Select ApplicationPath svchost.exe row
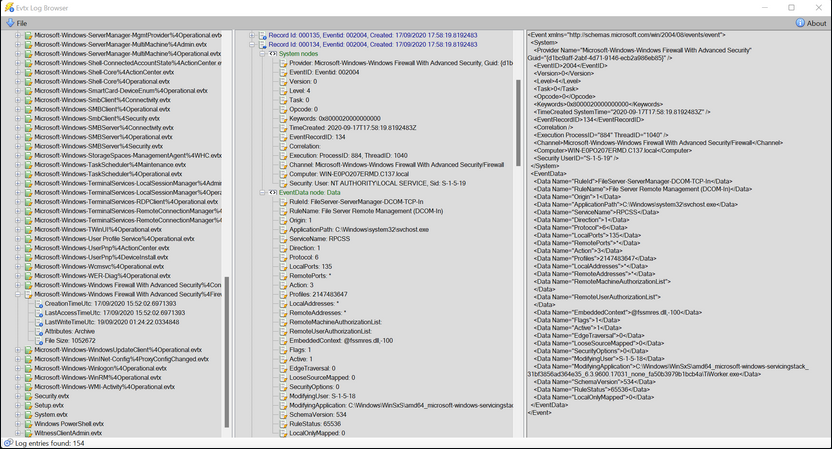This screenshot has width=832, height=449. (x=359, y=230)
